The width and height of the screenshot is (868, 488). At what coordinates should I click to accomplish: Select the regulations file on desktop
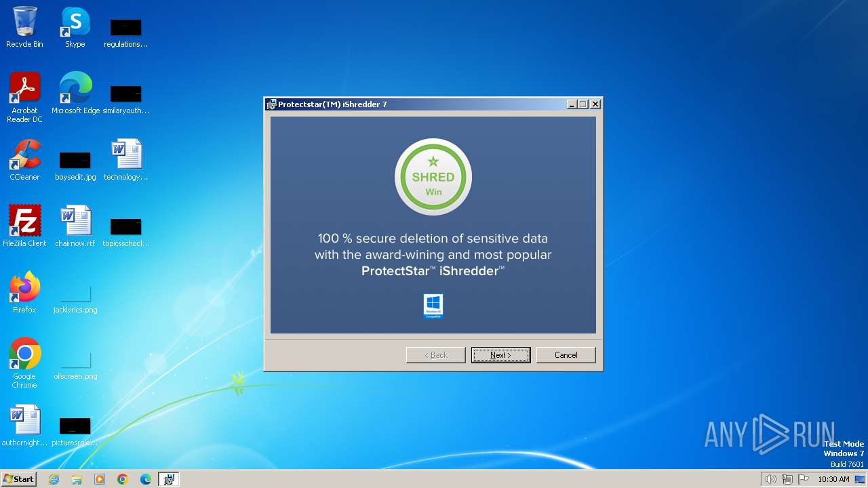(x=126, y=33)
